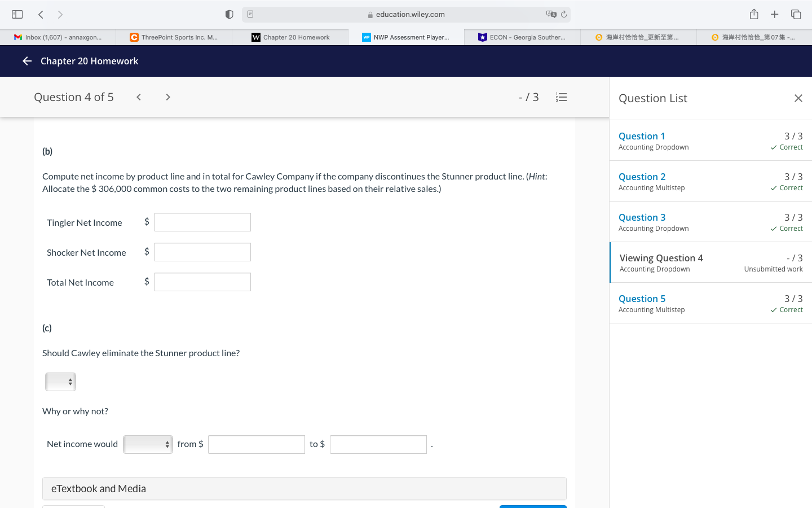Reload the page using the refresh icon
This screenshot has height=508, width=812.
pos(564,14)
